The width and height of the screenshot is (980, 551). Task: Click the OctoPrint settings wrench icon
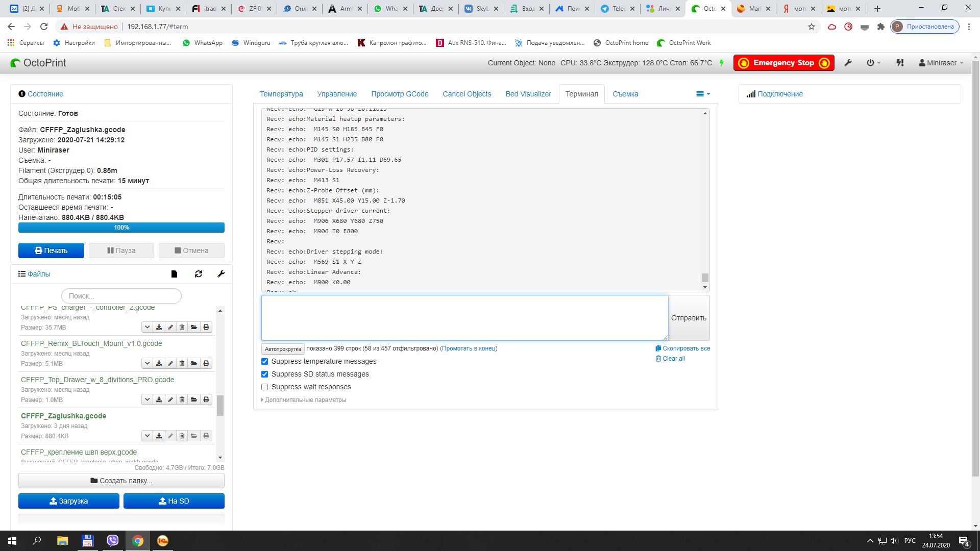coord(848,63)
